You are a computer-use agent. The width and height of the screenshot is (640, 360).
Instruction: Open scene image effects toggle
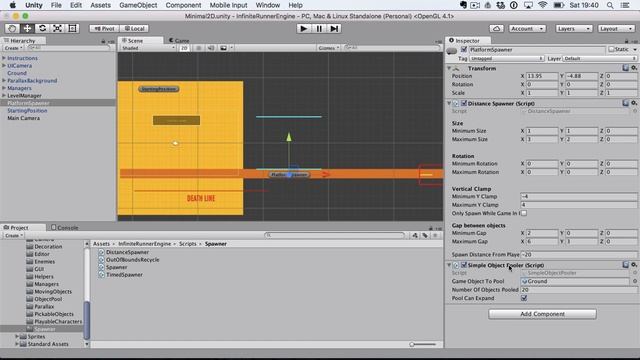[223, 48]
